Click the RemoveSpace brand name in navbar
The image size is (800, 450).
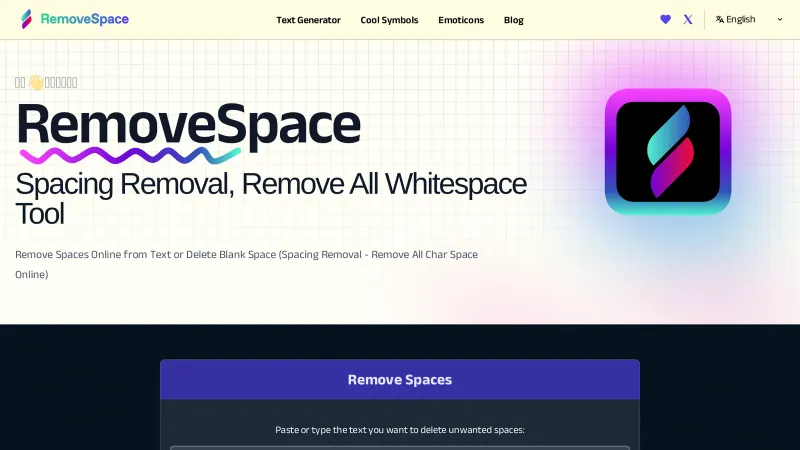pyautogui.click(x=84, y=19)
